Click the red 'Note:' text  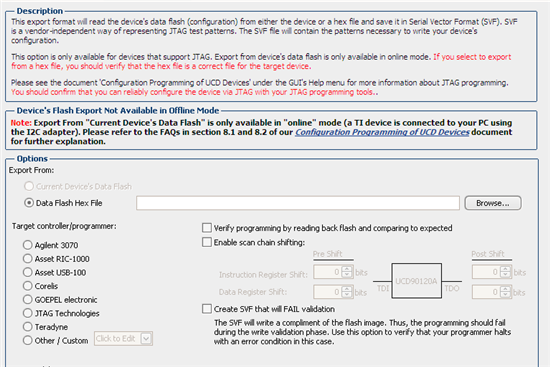(x=21, y=123)
